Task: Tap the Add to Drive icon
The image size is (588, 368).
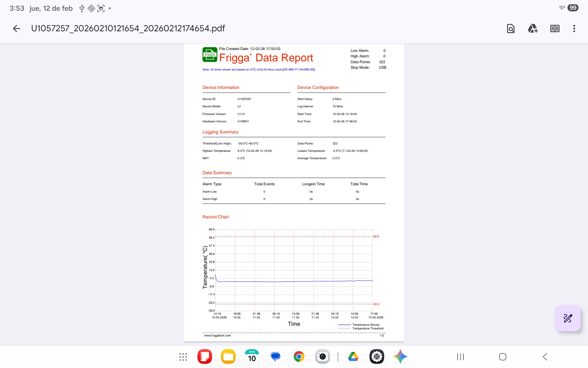Action: (533, 29)
